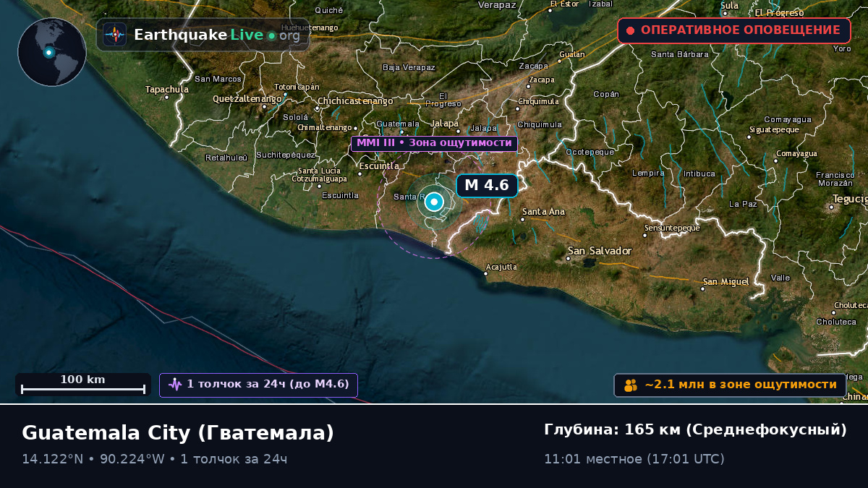The width and height of the screenshot is (868, 488).
Task: Click the Quetzaltenango city label
Action: (x=247, y=99)
